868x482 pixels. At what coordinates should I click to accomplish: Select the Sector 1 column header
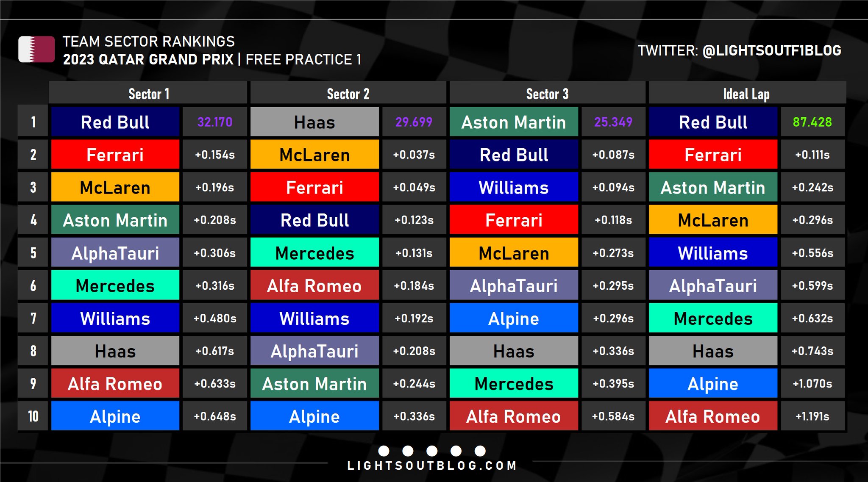(149, 94)
